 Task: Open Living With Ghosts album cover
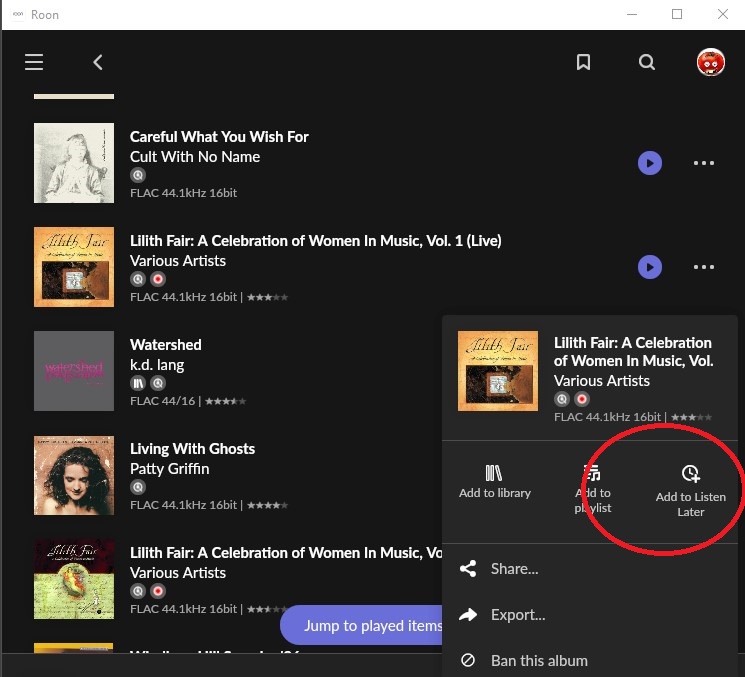pyautogui.click(x=74, y=475)
